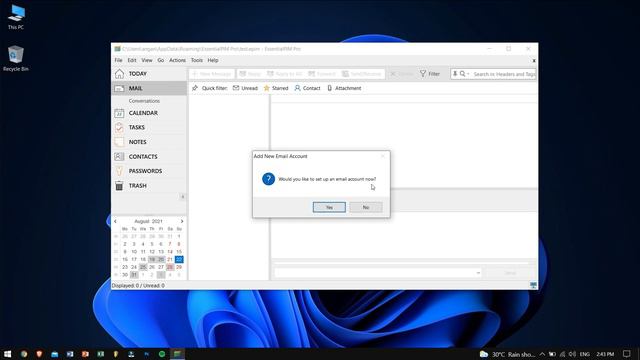Click the Forward toolbar button
The height and width of the screenshot is (360, 640).
point(322,74)
